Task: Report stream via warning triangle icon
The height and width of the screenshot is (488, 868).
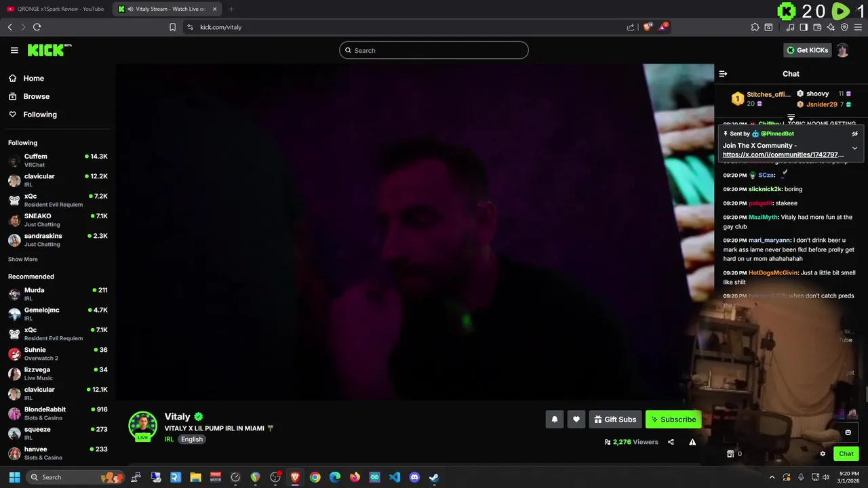Action: 692,442
